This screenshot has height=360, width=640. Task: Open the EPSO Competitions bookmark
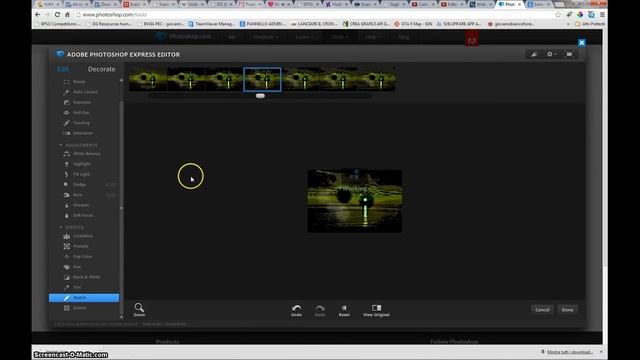point(58,24)
